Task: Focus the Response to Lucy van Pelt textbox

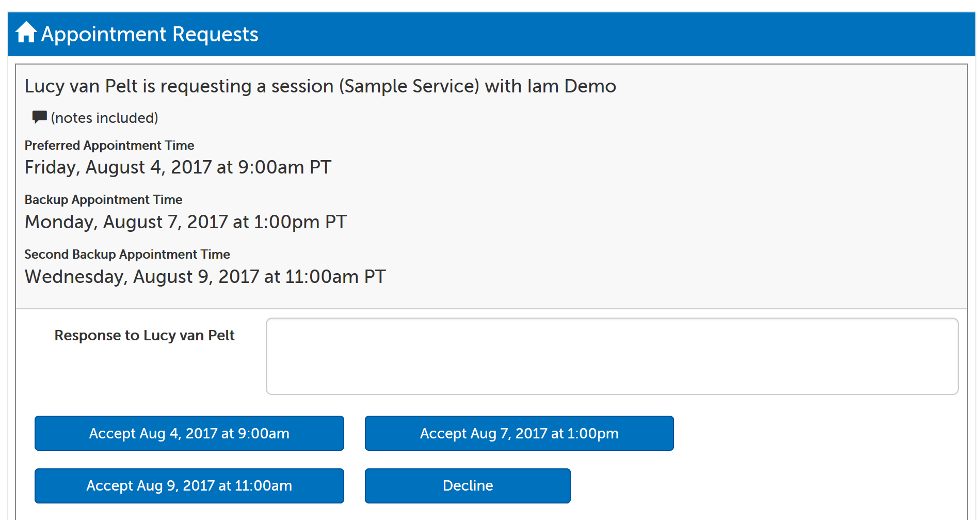Action: click(x=612, y=356)
